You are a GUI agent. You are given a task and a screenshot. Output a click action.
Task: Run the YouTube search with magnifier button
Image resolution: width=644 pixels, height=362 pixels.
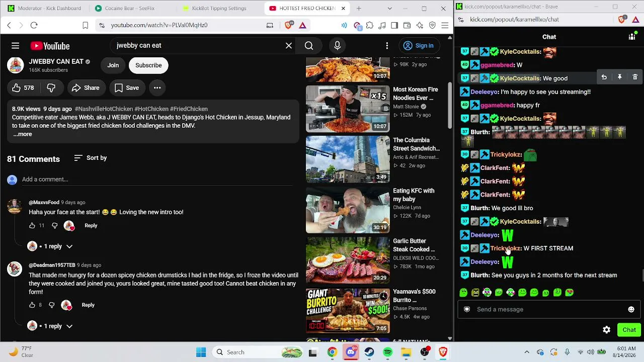point(309,46)
